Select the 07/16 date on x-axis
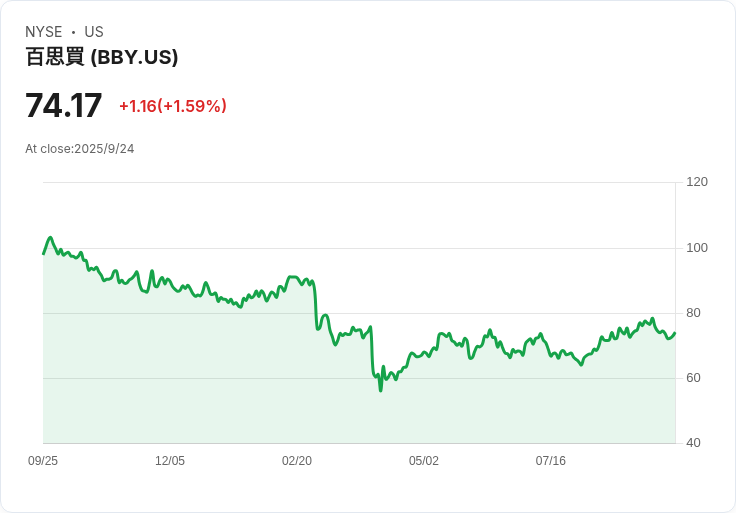Viewport: 736px width, 513px height. (x=551, y=461)
